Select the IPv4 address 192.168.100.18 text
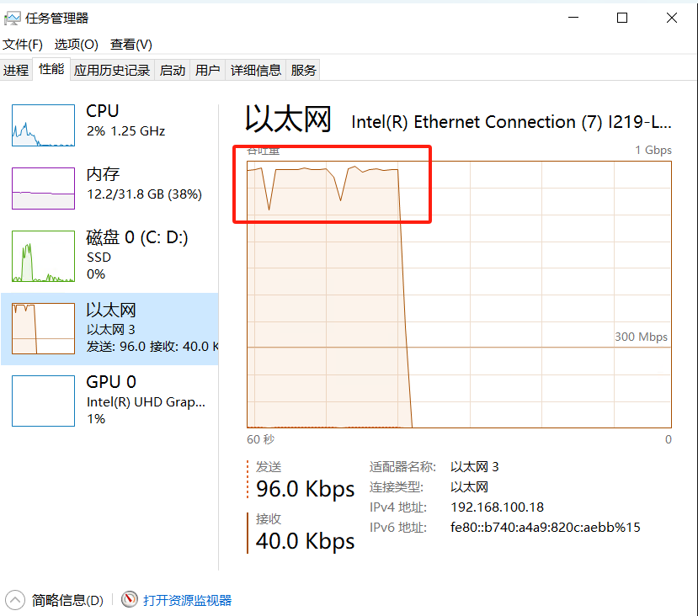The image size is (698, 616). point(498,507)
